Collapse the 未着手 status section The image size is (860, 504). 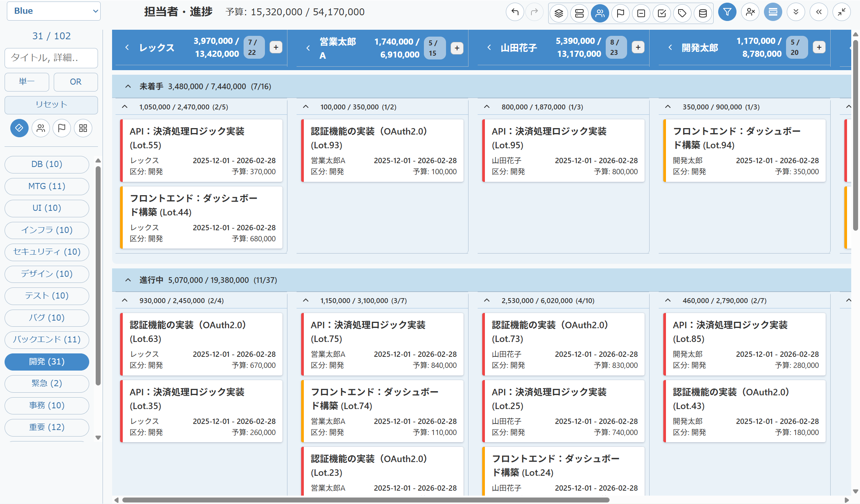(128, 87)
